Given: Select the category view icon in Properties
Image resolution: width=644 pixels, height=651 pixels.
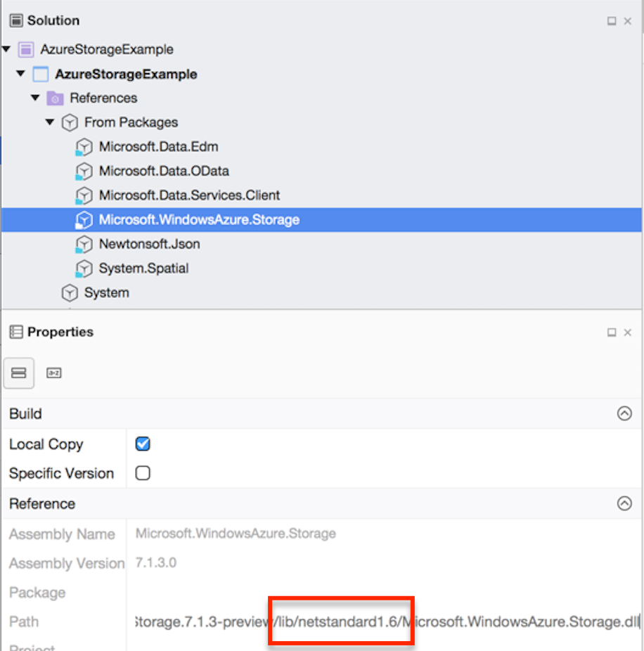Looking at the screenshot, I should (x=18, y=373).
